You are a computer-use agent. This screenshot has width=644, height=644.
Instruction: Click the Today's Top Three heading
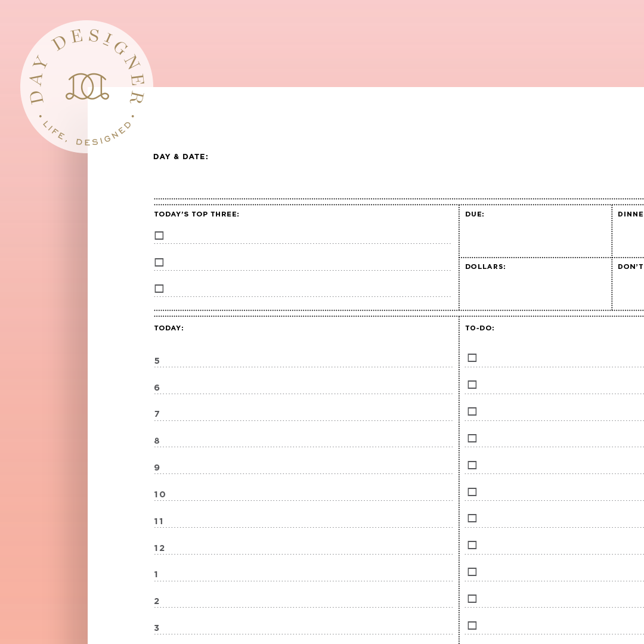[197, 214]
